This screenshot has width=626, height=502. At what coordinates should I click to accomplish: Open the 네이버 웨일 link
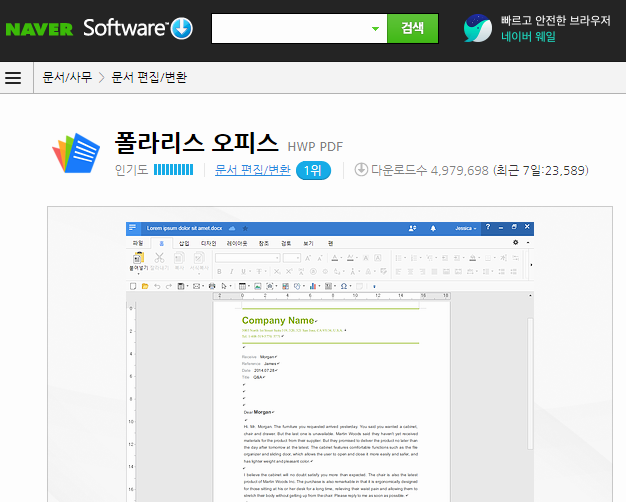[x=528, y=37]
